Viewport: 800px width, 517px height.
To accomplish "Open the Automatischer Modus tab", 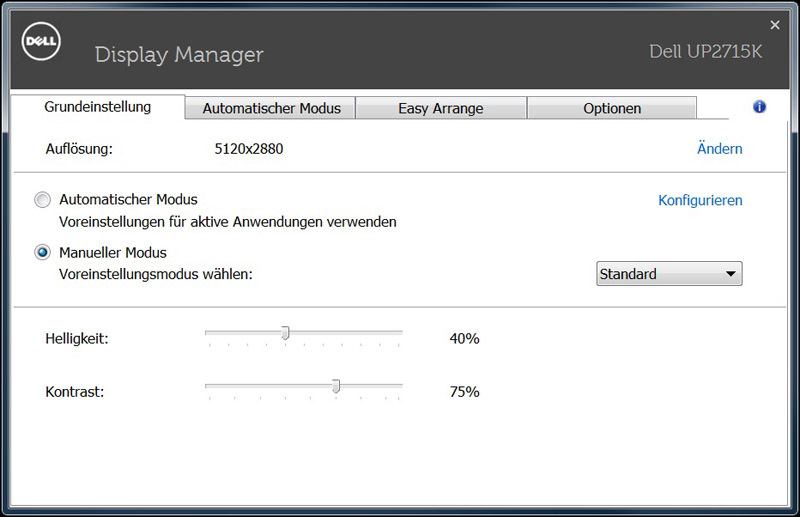I will coord(271,108).
